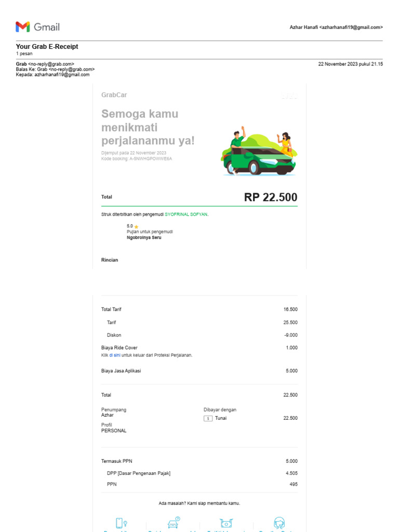Click the Tunai cash payment icon

point(208,418)
